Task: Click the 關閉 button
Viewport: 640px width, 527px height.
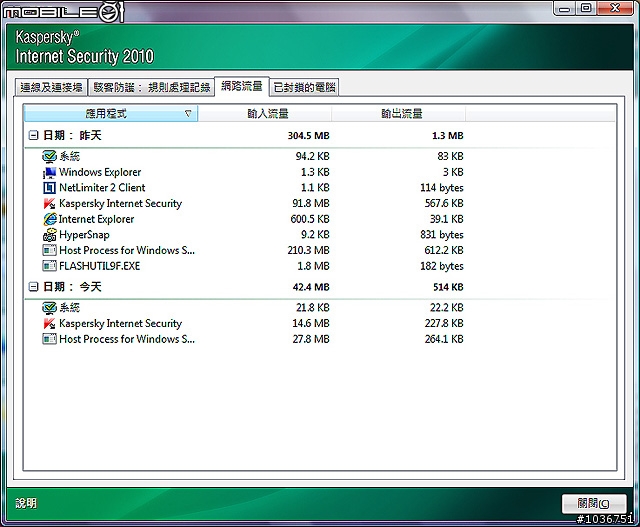Action: 594,503
